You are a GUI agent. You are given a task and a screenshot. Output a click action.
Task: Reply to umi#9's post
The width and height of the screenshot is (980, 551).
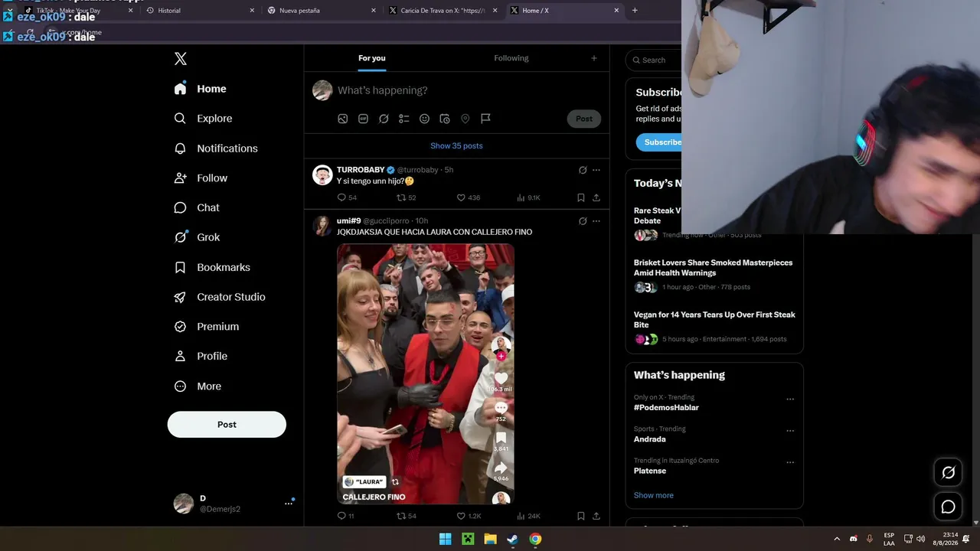pyautogui.click(x=346, y=516)
